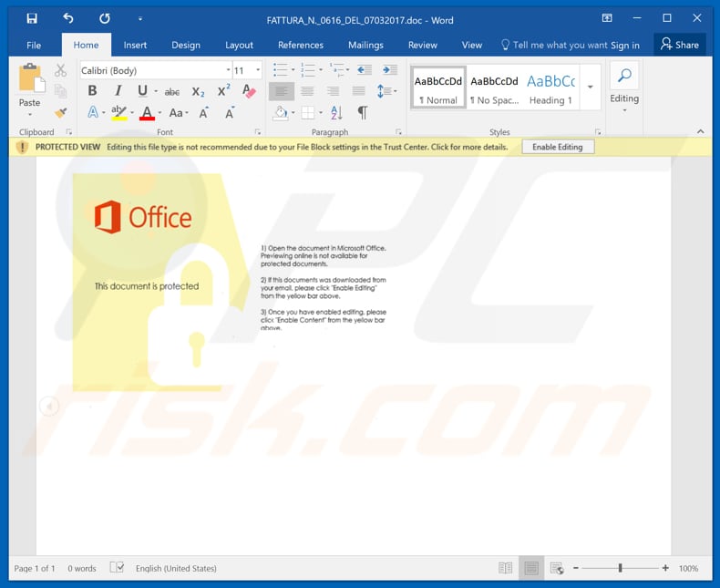Click the Sign in link
720x588 pixels.
tap(625, 45)
